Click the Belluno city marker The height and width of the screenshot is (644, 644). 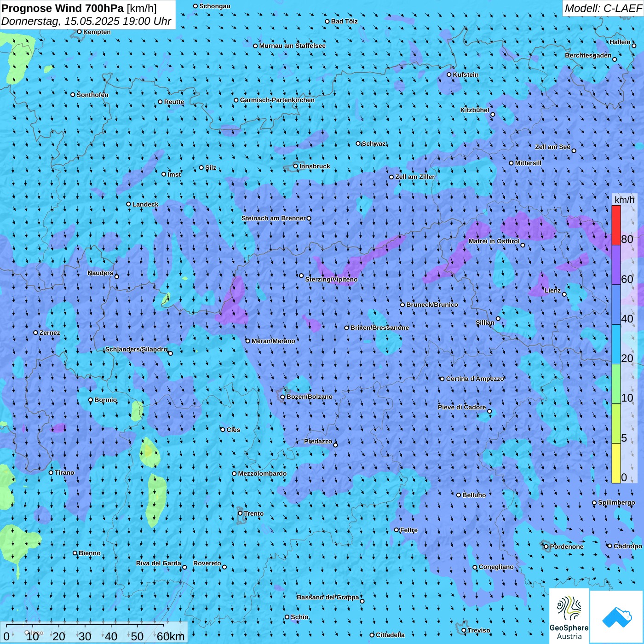coord(459,495)
